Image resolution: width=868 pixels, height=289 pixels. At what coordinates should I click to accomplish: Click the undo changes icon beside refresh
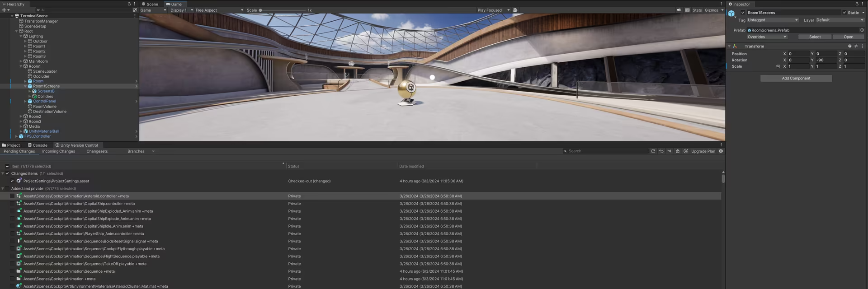(661, 151)
